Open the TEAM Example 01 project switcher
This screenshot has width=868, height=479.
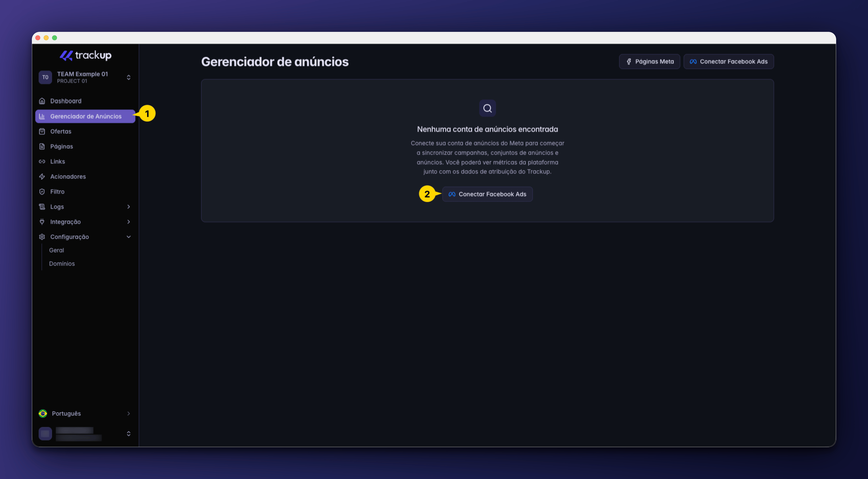click(85, 77)
